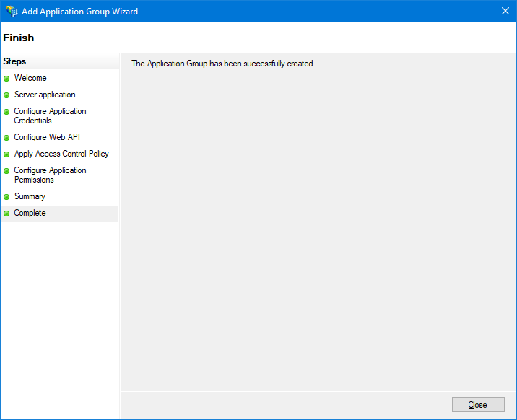This screenshot has height=420, width=517.
Task: Click the Steps header
Action: click(14, 61)
